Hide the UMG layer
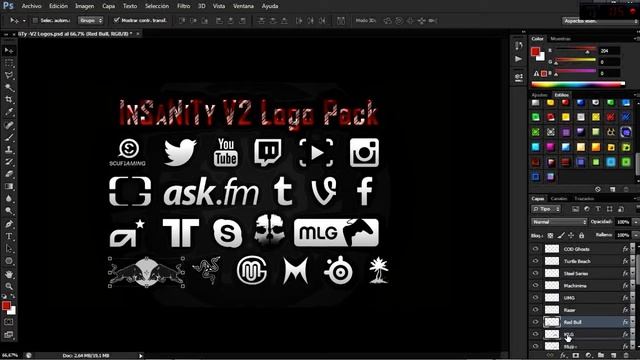 (536, 298)
